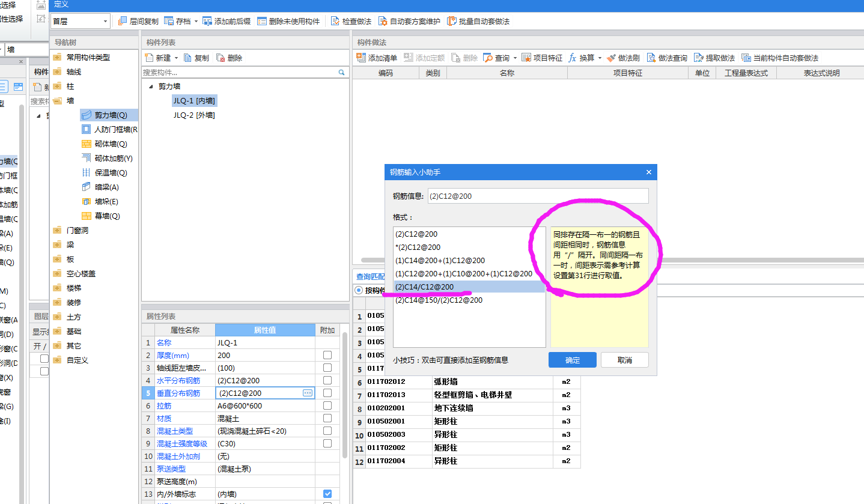This screenshot has height=504, width=864.
Task: Click the 添加清单 icon
Action: 361,58
